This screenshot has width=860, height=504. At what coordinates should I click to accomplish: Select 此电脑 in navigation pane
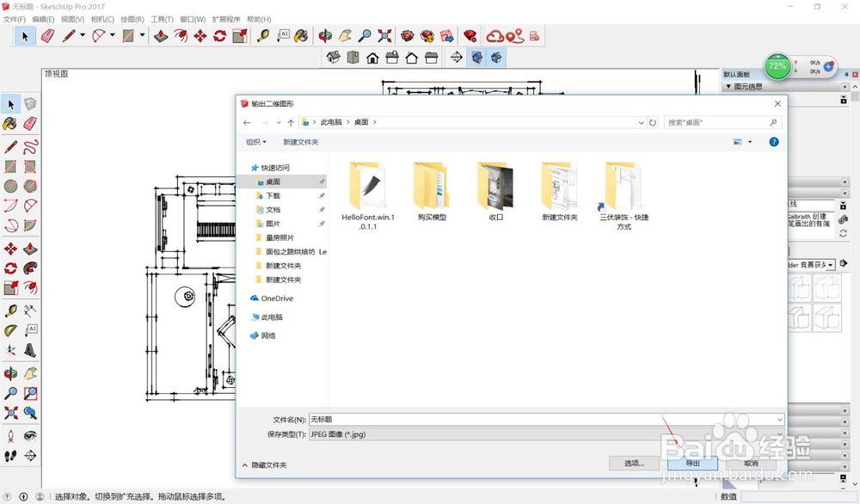coord(267,317)
